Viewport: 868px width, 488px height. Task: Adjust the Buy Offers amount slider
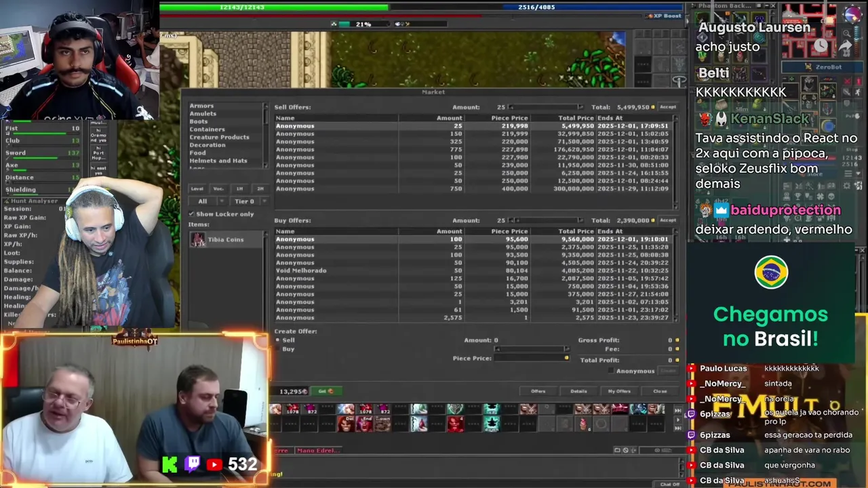pos(546,220)
